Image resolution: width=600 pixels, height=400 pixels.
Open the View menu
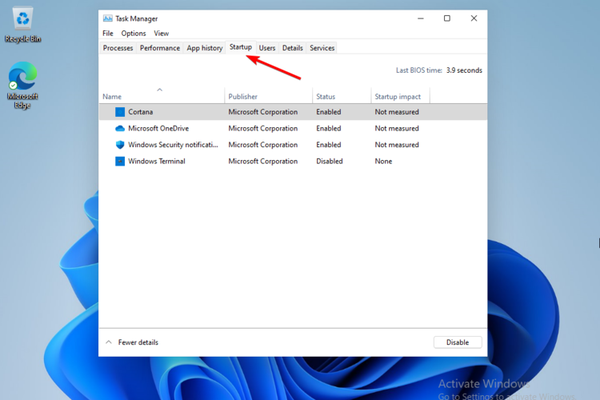tap(161, 33)
